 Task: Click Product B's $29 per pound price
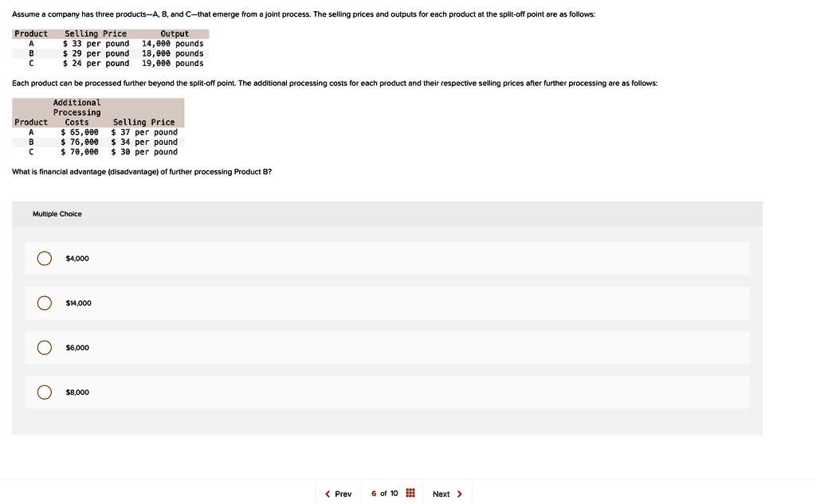96,53
